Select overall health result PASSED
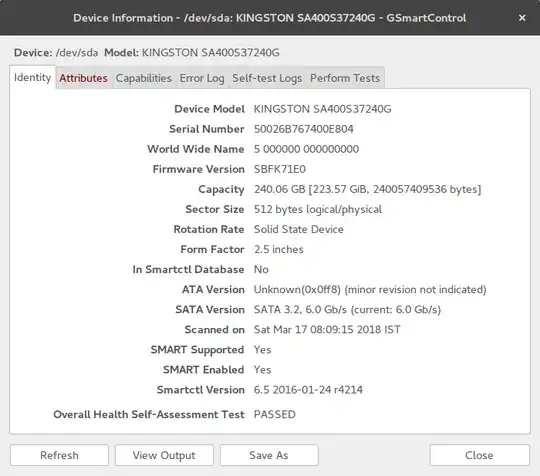Viewport: 540px width, 476px height. click(x=274, y=414)
